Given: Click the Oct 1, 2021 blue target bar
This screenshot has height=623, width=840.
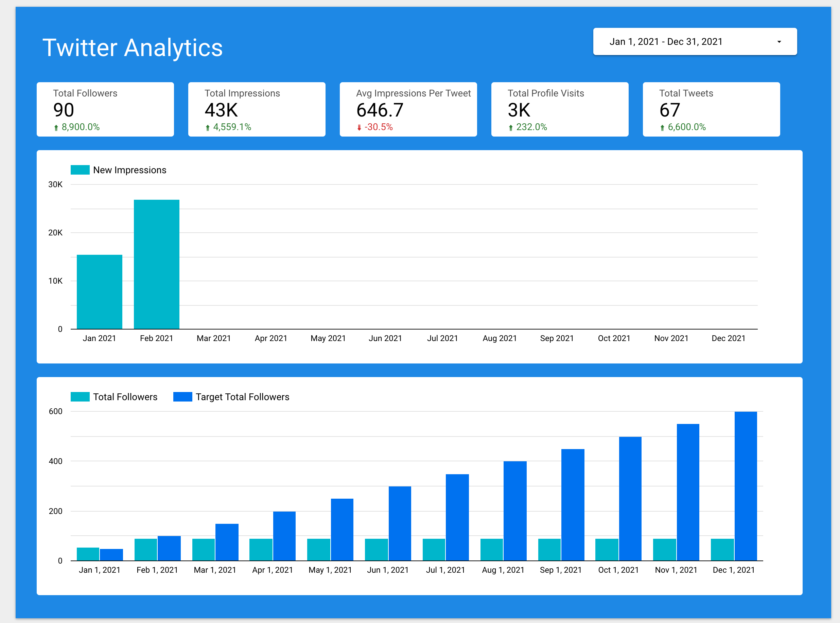Looking at the screenshot, I should coord(630,499).
